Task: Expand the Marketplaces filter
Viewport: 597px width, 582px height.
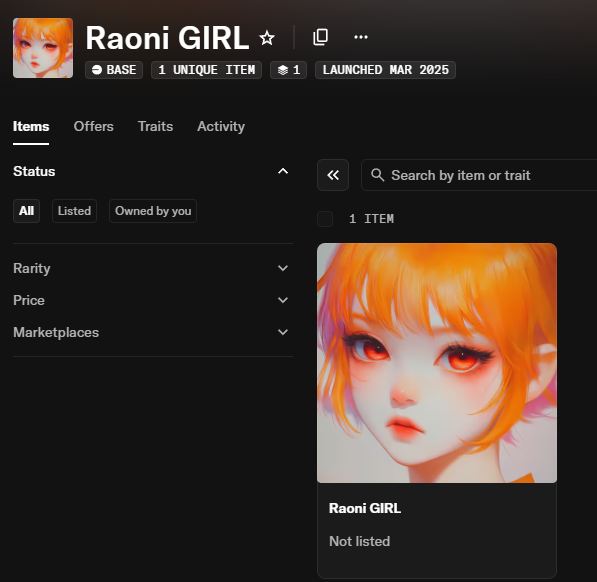Action: [x=153, y=332]
